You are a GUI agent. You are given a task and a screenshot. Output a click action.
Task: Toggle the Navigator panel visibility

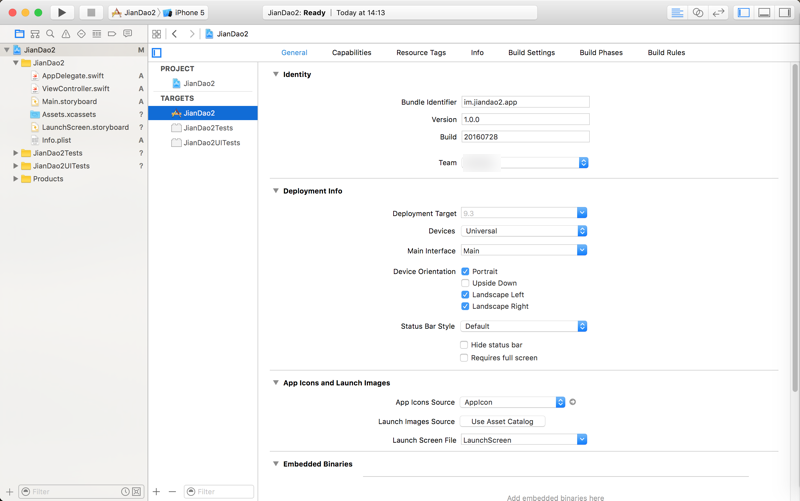coord(744,13)
